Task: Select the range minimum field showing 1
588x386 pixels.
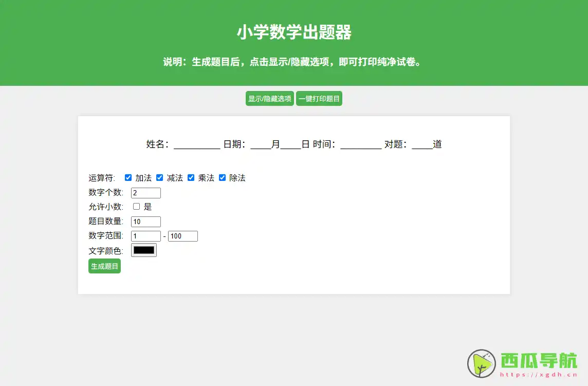Action: pyautogui.click(x=146, y=236)
